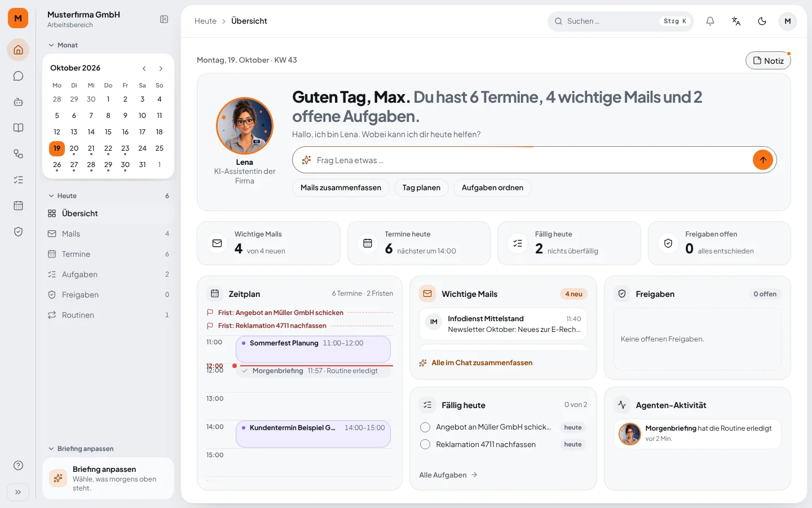
Task: Click the Mails zusammenfassen suggestion
Action: (341, 188)
